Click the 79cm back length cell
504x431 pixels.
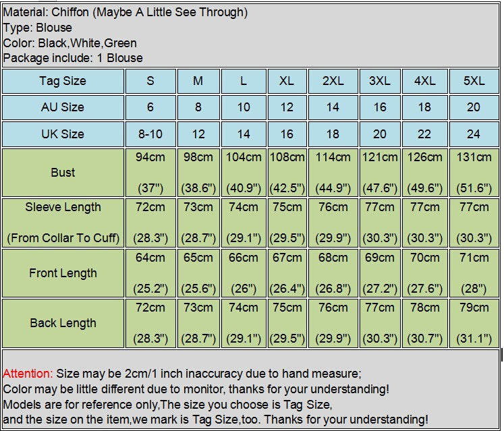[x=474, y=323]
